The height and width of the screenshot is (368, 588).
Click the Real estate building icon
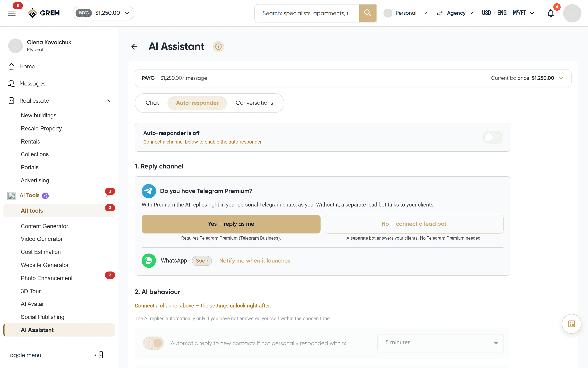tap(11, 101)
